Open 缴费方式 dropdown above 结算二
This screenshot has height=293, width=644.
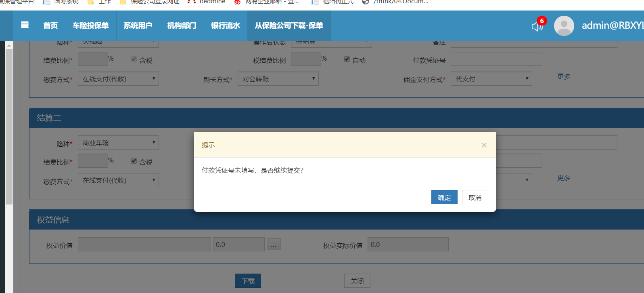(118, 79)
